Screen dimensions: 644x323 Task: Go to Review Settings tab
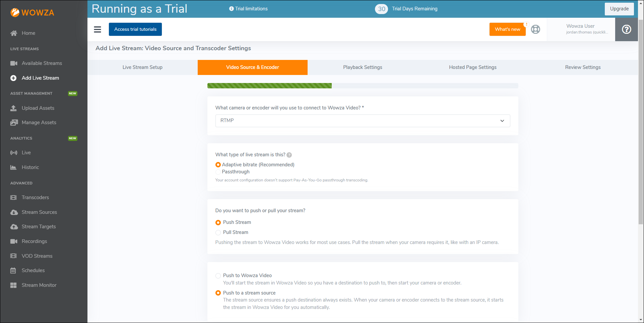pos(583,67)
